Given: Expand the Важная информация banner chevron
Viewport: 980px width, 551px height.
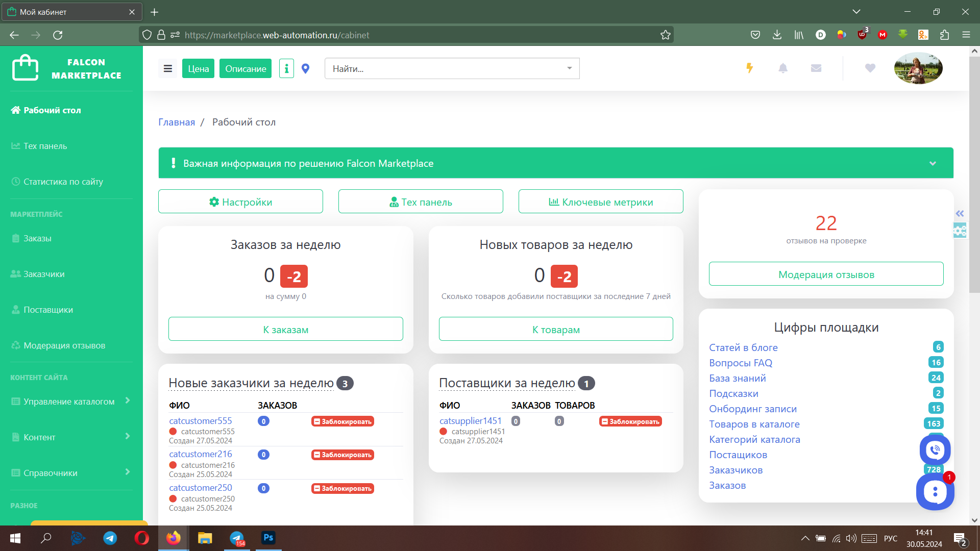Looking at the screenshot, I should [x=933, y=163].
